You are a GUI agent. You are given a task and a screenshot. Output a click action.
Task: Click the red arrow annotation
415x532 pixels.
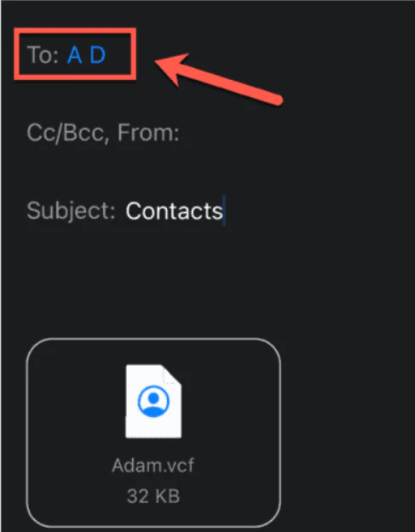pyautogui.click(x=217, y=80)
